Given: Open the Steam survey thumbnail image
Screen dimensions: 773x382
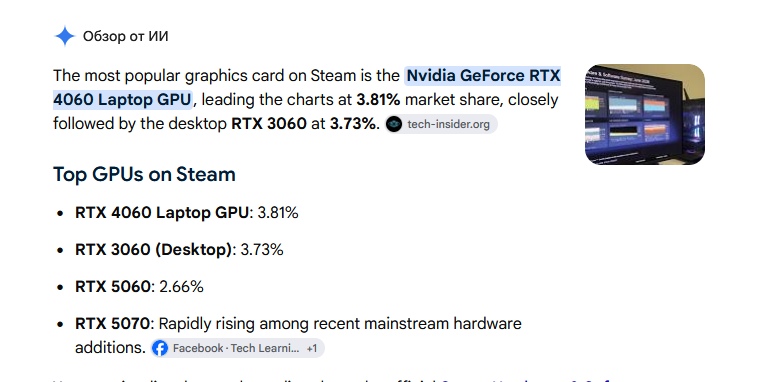Looking at the screenshot, I should click(x=645, y=114).
